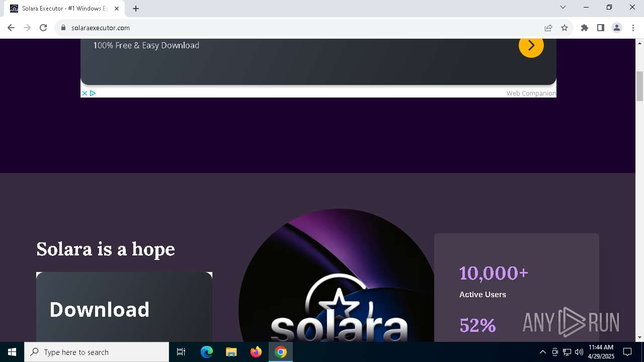This screenshot has height=362, width=644.
Task: Click the 100% Free & Easy Download text
Action: [146, 45]
